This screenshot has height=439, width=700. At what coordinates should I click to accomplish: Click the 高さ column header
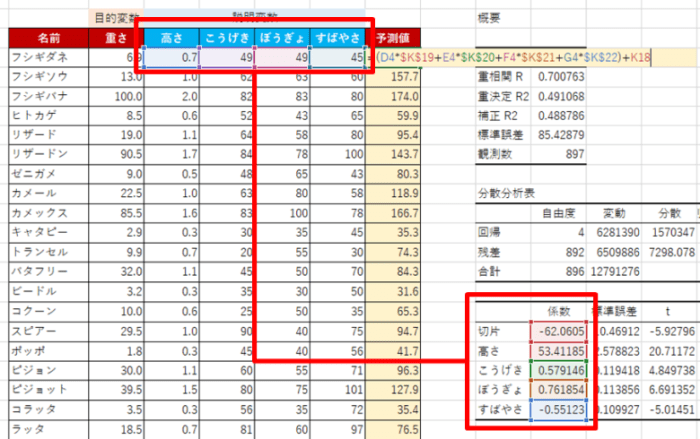tap(171, 38)
